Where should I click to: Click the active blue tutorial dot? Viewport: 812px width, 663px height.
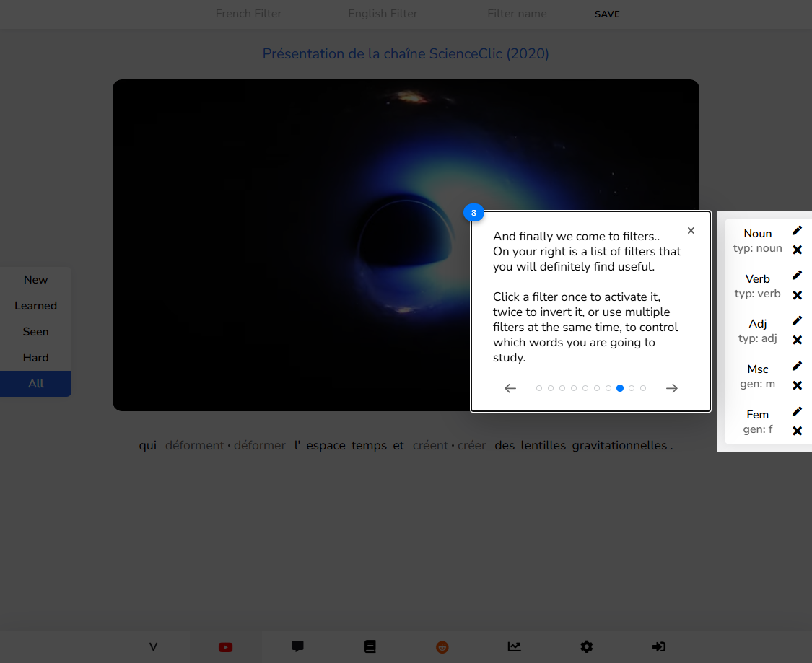click(x=620, y=388)
